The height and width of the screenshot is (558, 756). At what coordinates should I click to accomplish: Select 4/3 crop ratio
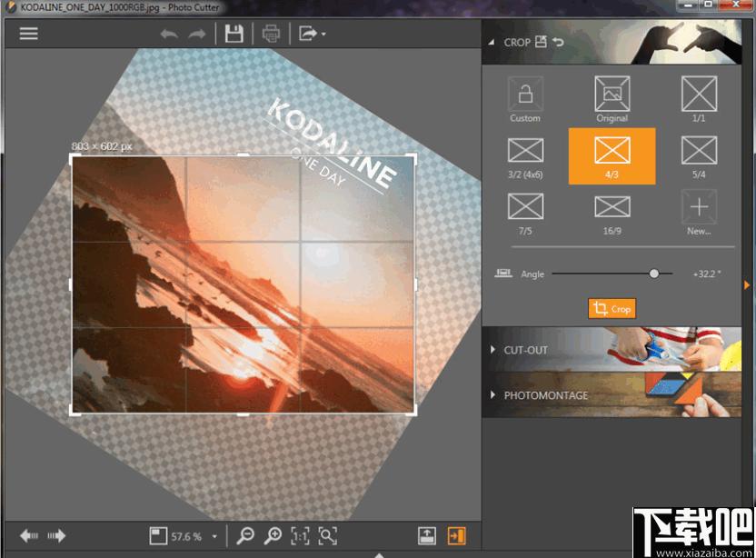(612, 156)
